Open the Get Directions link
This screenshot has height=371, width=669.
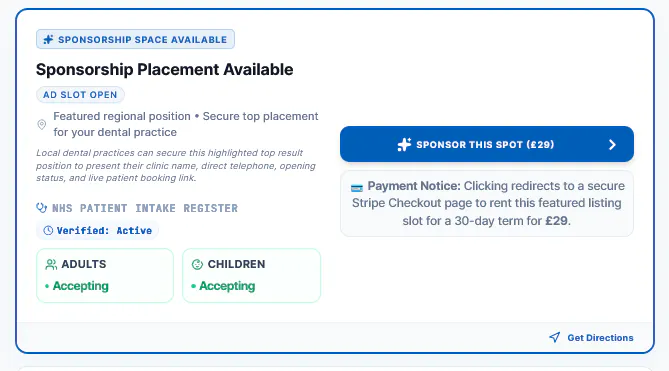591,337
